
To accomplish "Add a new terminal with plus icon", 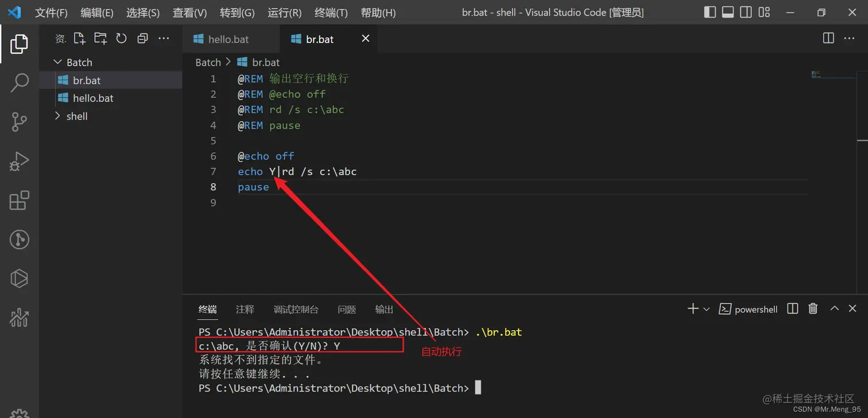I will coord(693,309).
